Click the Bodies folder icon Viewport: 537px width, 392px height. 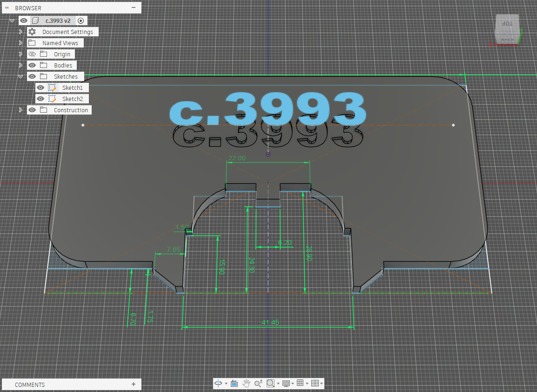pyautogui.click(x=43, y=65)
